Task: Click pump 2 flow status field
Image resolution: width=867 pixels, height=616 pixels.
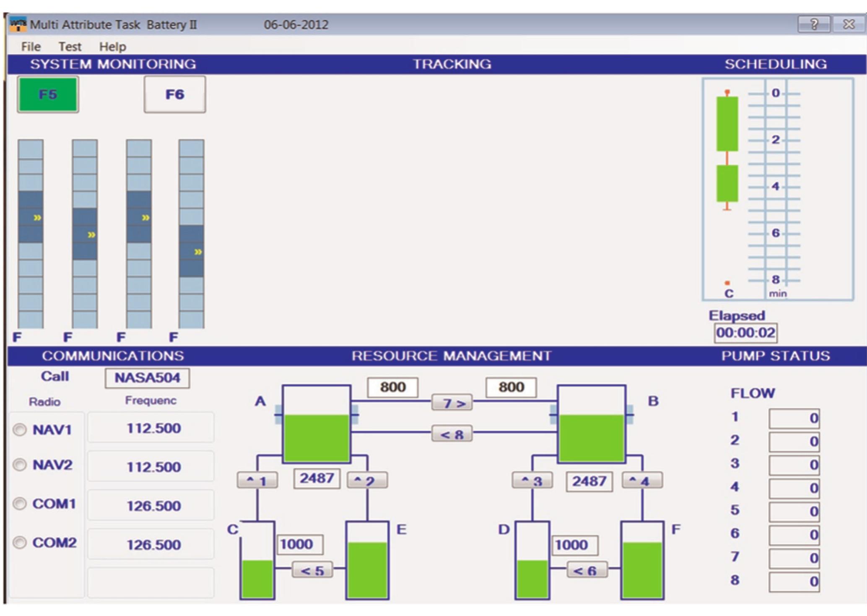Action: [794, 442]
